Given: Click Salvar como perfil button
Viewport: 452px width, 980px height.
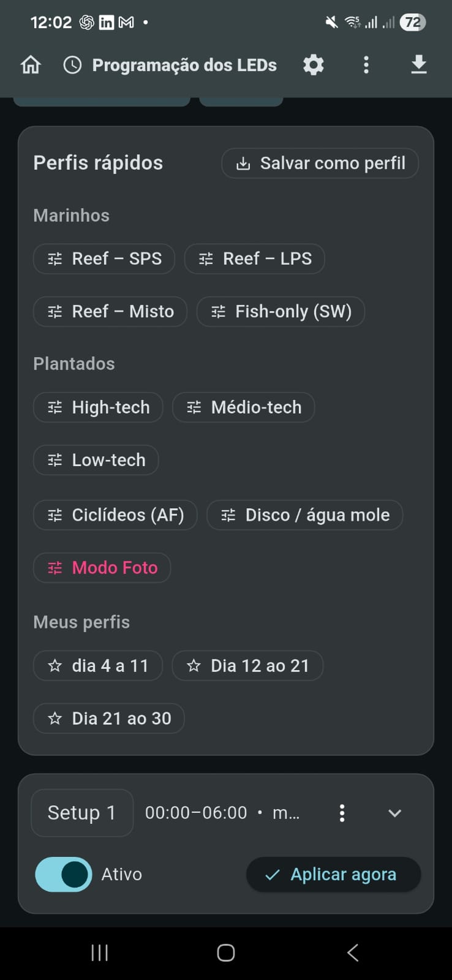Looking at the screenshot, I should tap(320, 164).
